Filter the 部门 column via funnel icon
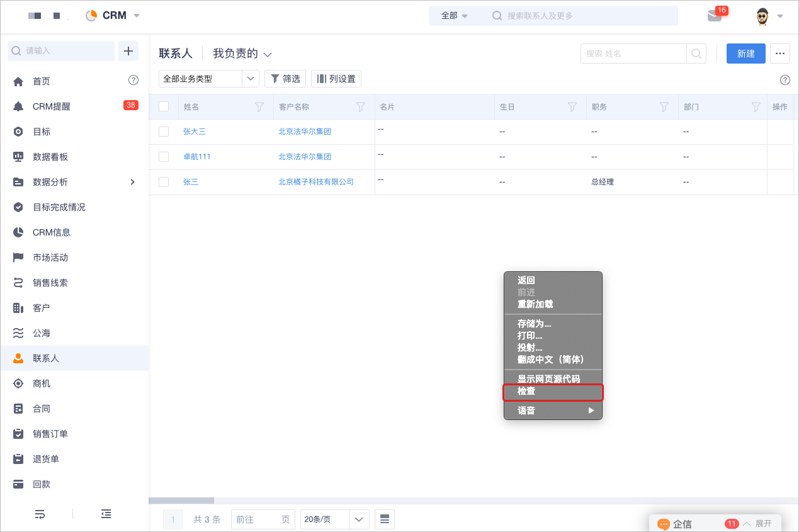 pos(756,107)
